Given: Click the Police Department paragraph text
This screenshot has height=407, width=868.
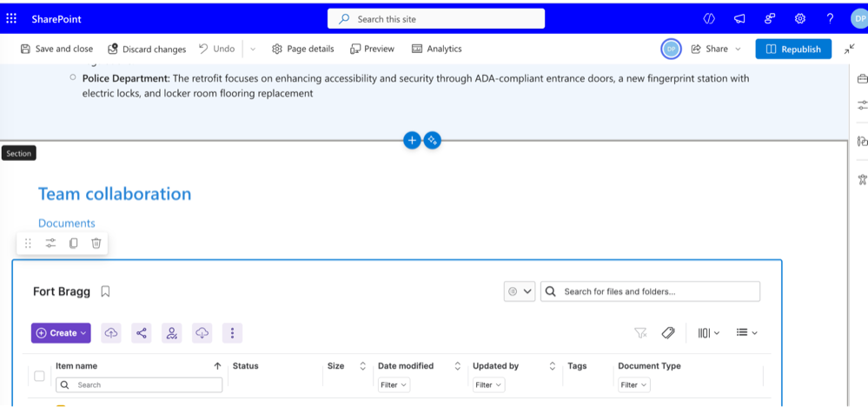Looking at the screenshot, I should (x=415, y=86).
